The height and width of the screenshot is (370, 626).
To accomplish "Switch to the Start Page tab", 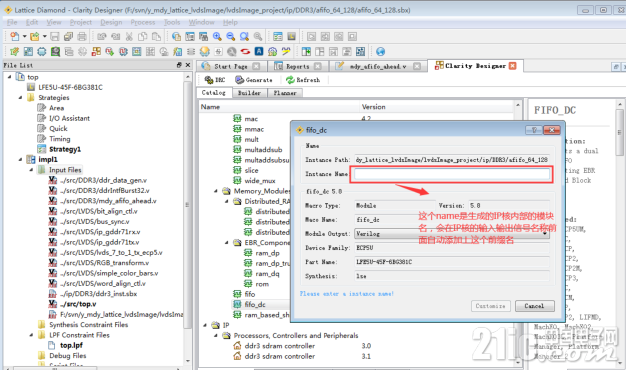I will click(230, 66).
